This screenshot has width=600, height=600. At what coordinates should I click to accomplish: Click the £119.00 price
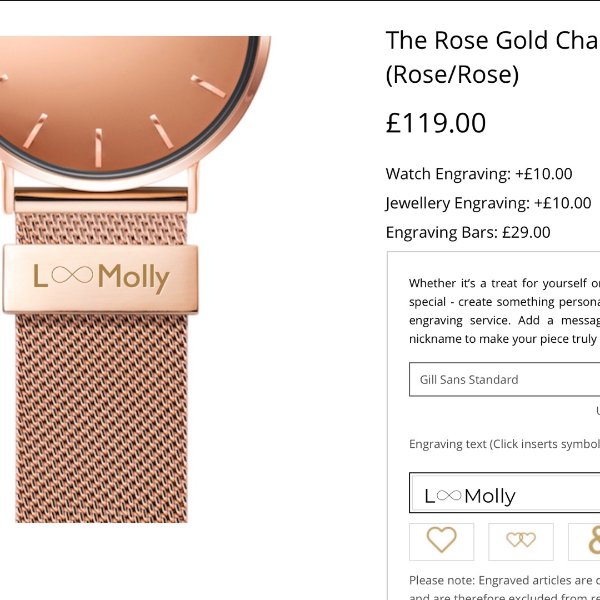coord(436,123)
